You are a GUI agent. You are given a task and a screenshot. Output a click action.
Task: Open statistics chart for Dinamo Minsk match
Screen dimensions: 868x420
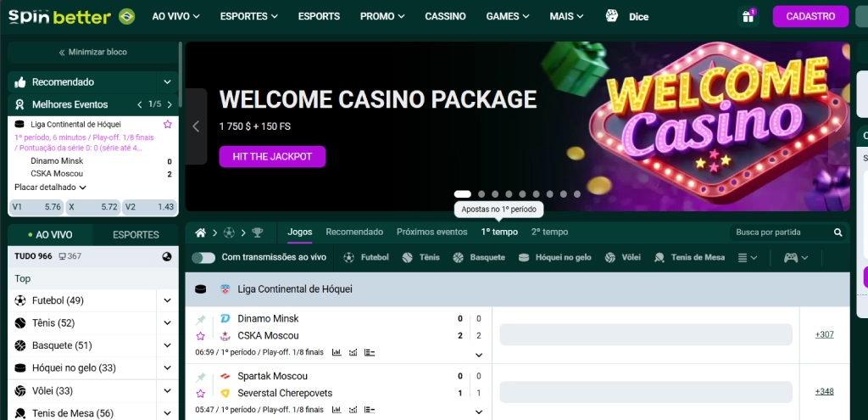coord(336,352)
